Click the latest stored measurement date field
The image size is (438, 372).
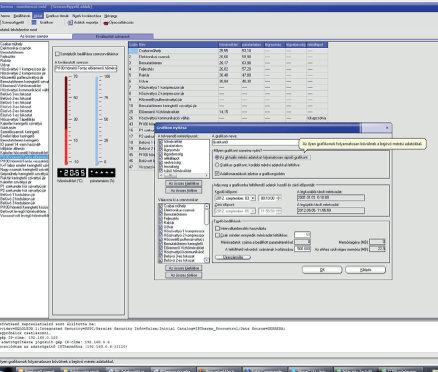click(331, 211)
